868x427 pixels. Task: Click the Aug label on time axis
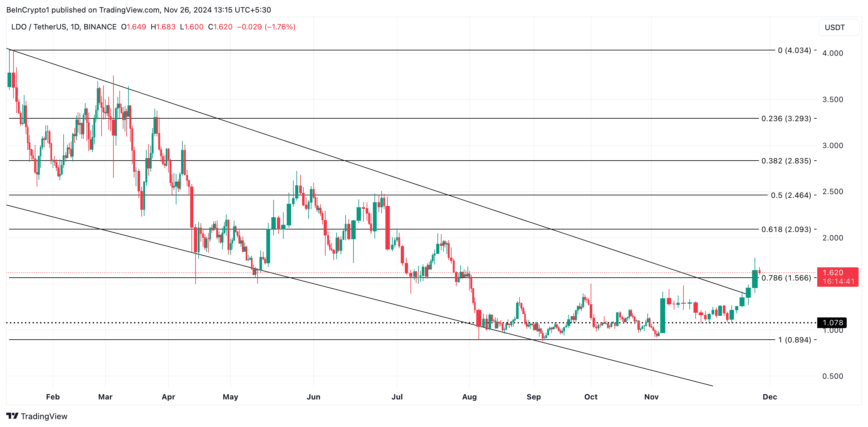point(469,397)
